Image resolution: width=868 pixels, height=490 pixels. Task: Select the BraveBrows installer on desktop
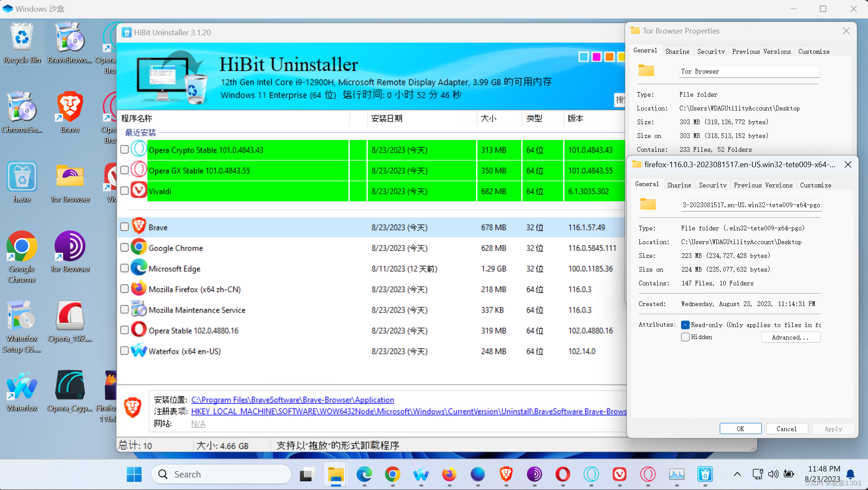point(70,43)
